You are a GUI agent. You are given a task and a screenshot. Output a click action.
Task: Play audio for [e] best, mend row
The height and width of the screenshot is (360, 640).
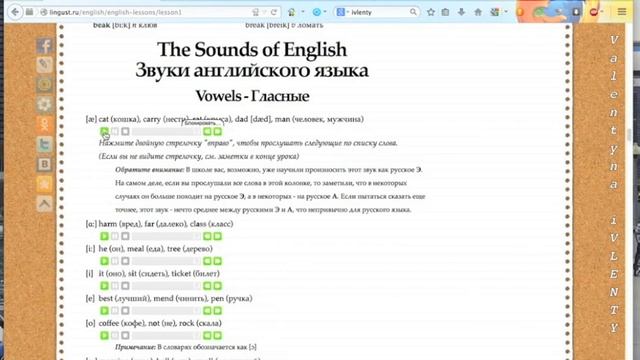pos(104,311)
